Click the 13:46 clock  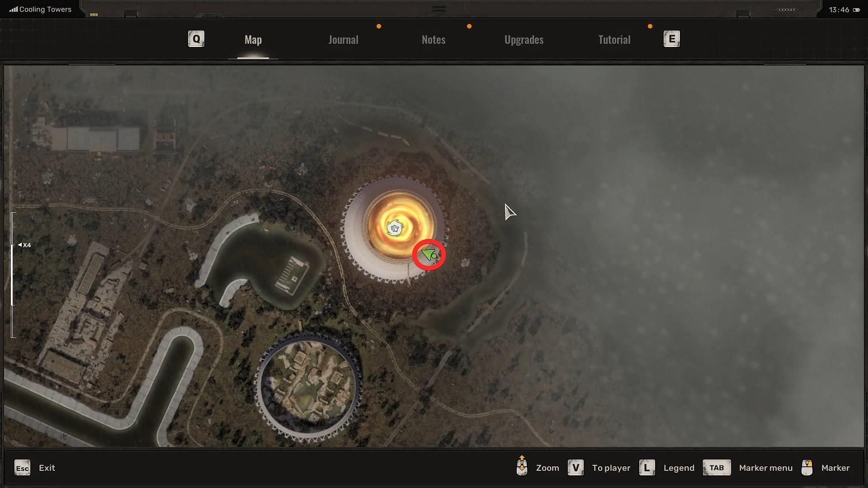click(x=839, y=9)
